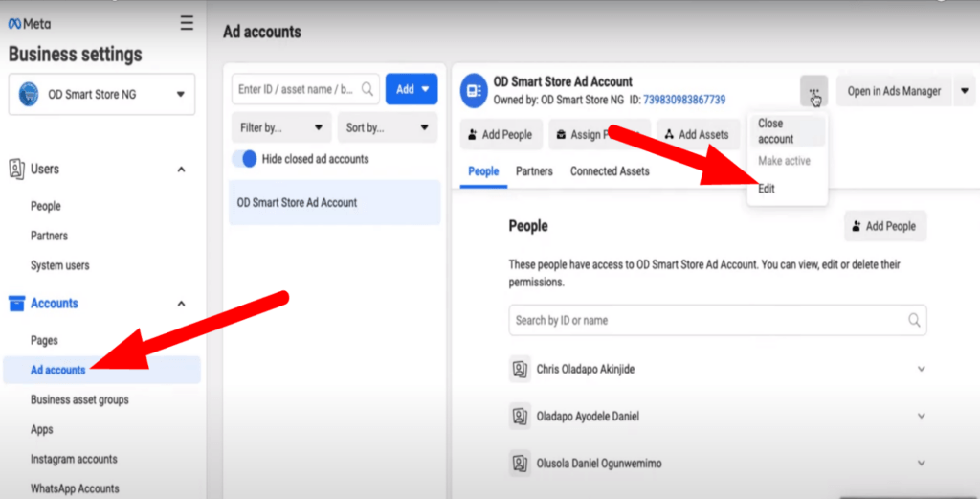Image resolution: width=980 pixels, height=499 pixels.
Task: Click the magnifier icon in asset search box
Action: 367,89
